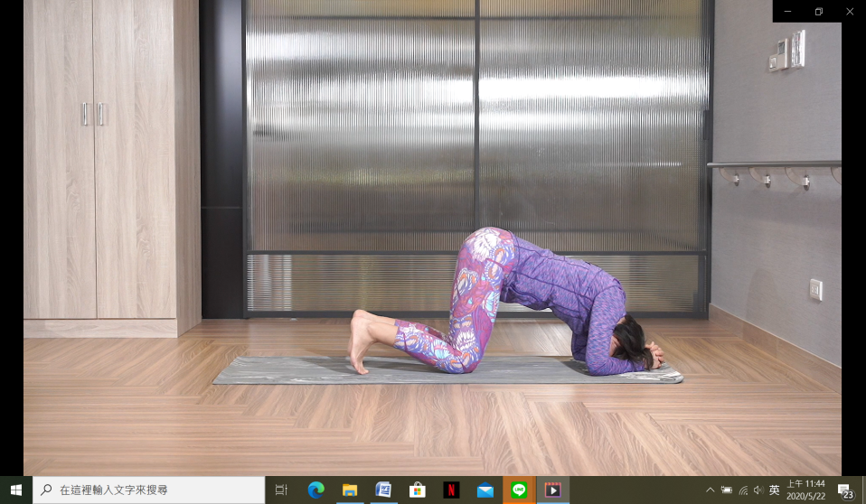Open the notification center with 23 alerts
This screenshot has height=504, width=866.
coord(845,490)
